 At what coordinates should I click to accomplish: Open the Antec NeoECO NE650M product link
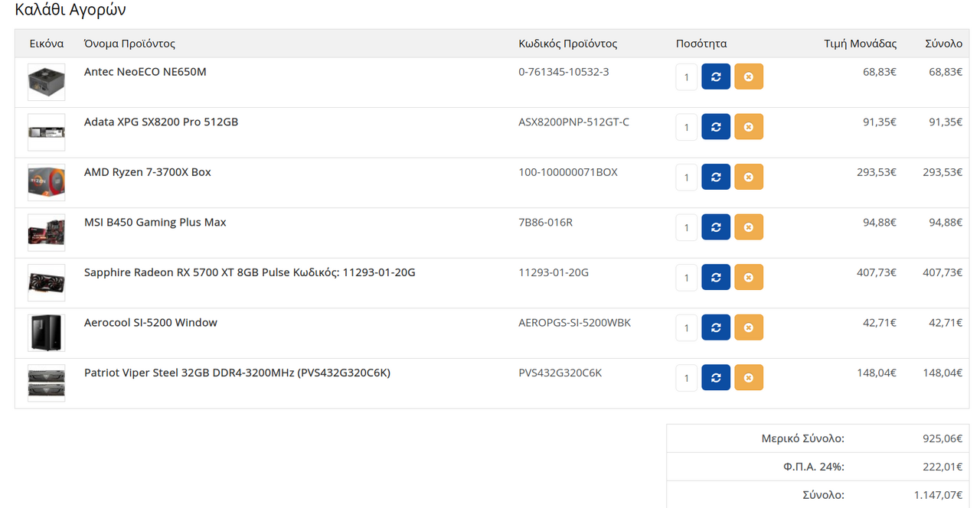(x=145, y=72)
